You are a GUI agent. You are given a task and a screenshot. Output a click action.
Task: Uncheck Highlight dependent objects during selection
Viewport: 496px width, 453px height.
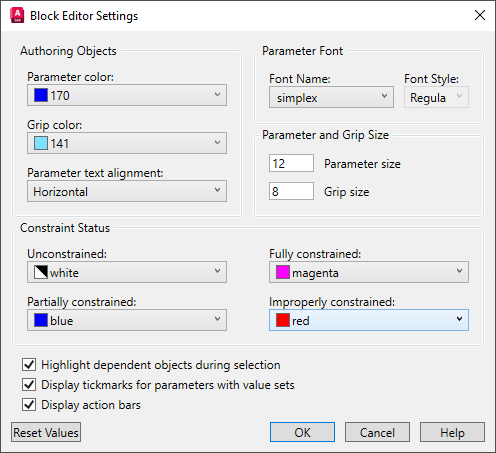(x=29, y=365)
